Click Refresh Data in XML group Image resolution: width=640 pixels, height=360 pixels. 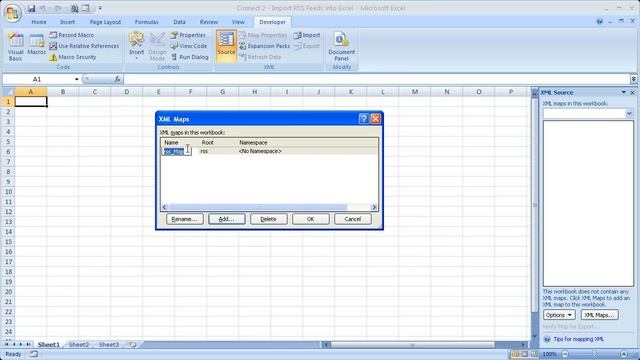260,57
